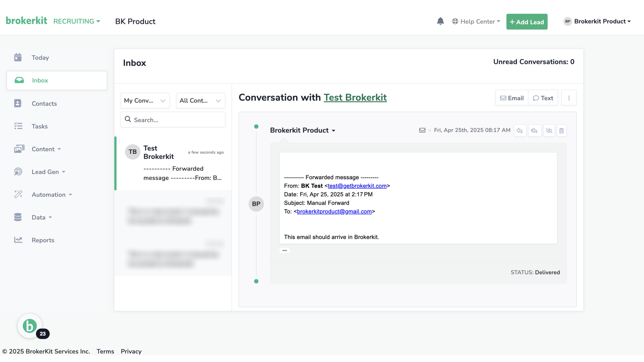This screenshot has width=644, height=362.
Task: Open the RECRUITING module dropdown
Action: 77,21
